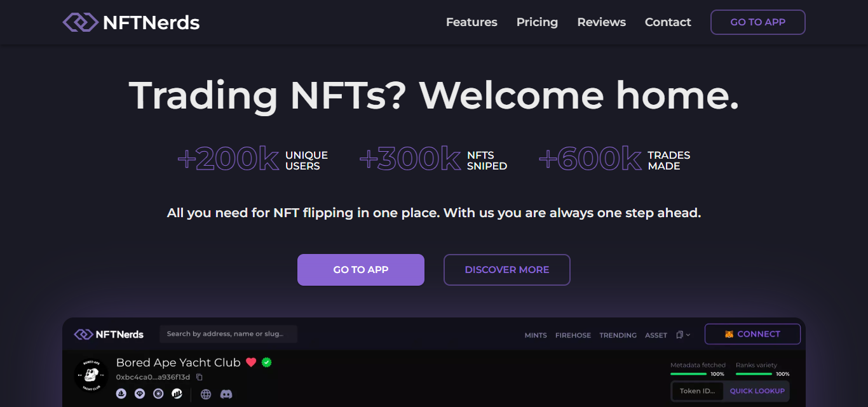Viewport: 868px width, 407px height.
Task: Click the QUICK LOOKUP link
Action: [757, 391]
